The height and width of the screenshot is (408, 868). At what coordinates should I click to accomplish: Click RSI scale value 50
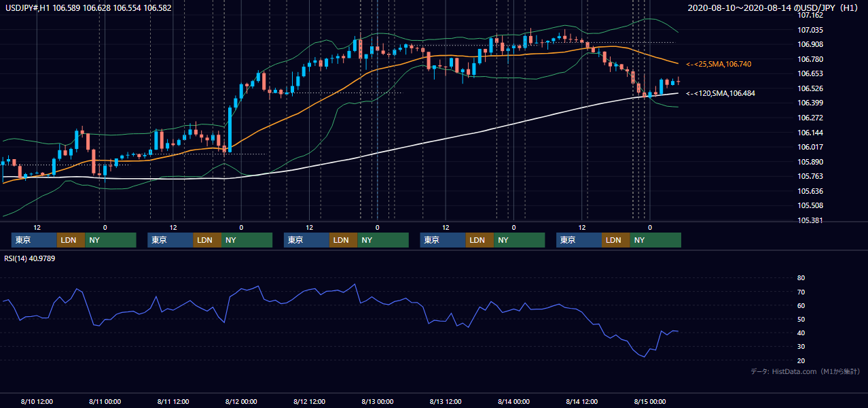click(x=801, y=319)
